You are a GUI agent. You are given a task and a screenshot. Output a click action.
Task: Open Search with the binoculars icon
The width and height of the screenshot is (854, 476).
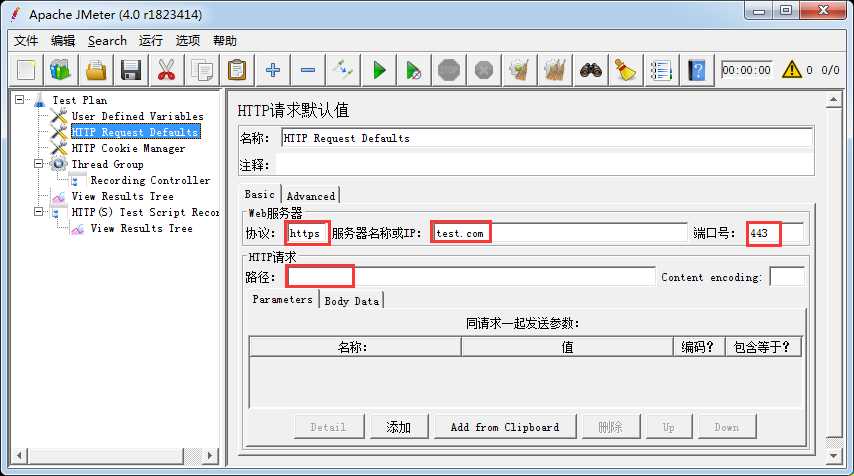590,70
